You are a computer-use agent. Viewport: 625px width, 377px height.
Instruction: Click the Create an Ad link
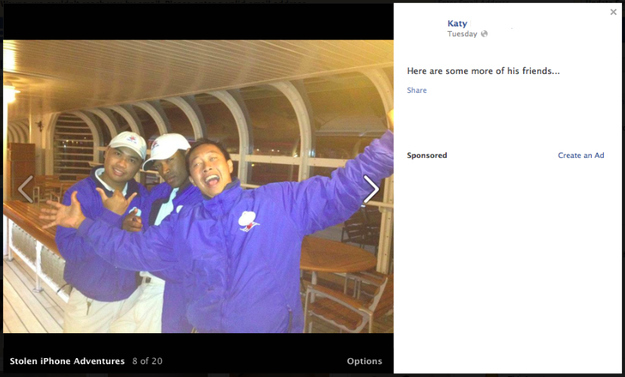(581, 155)
